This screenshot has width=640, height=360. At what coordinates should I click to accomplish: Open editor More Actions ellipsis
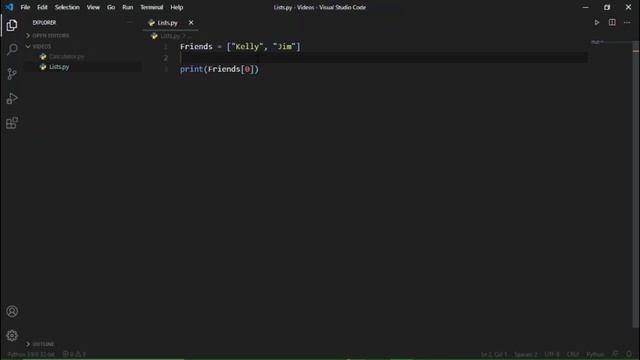[627, 22]
